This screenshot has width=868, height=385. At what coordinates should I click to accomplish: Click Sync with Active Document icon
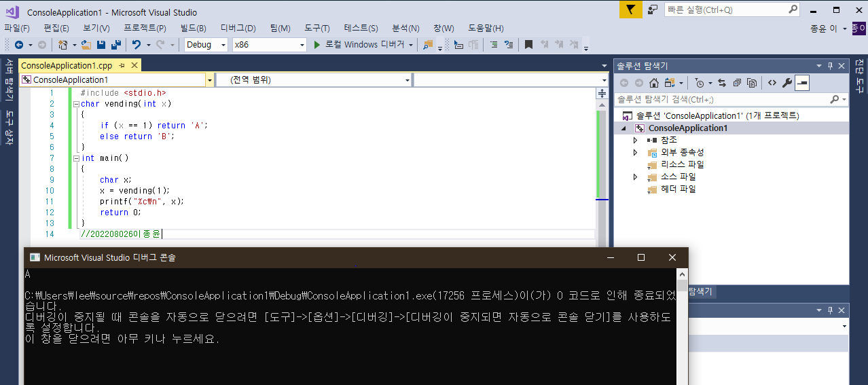tap(721, 83)
